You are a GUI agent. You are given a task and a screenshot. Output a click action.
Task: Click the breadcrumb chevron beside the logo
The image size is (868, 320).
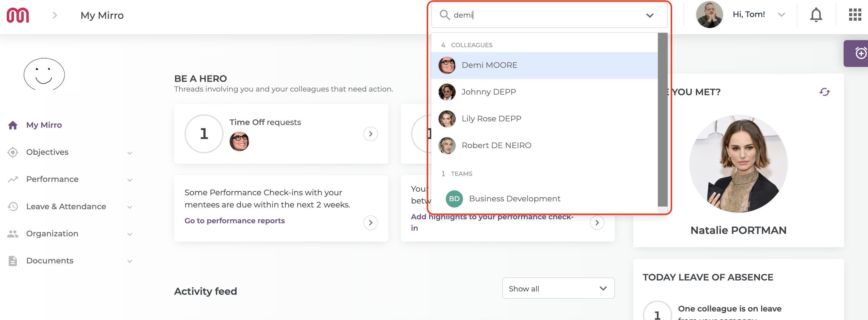(55, 15)
